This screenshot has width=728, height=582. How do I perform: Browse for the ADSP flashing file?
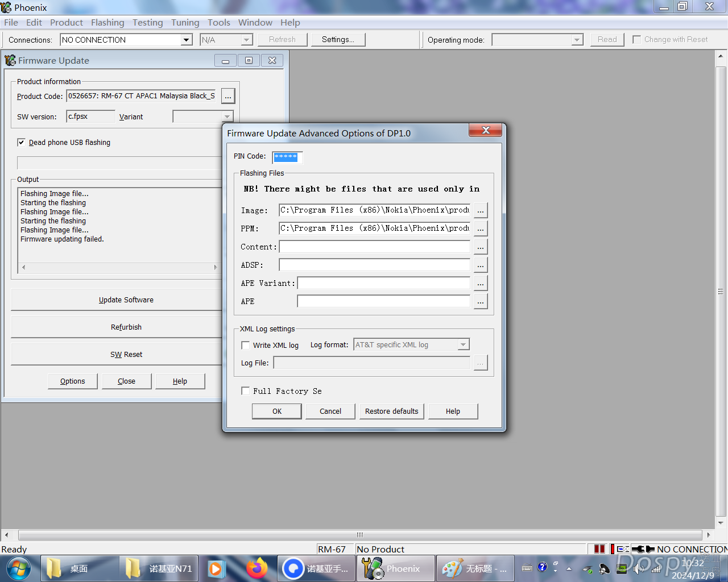pyautogui.click(x=481, y=265)
